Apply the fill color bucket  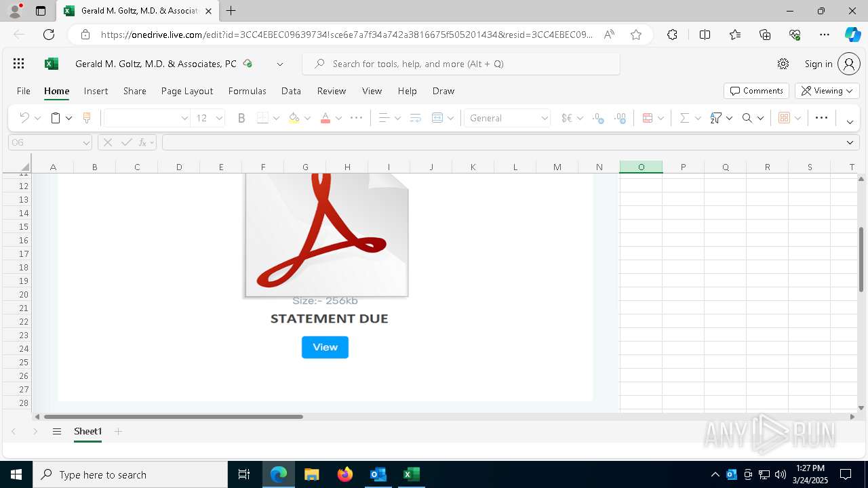294,118
